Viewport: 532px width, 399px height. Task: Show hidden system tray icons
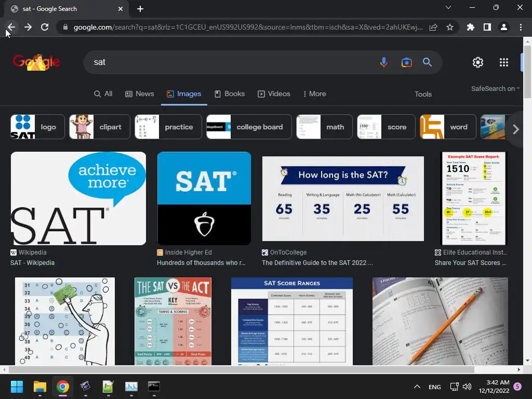pos(417,387)
